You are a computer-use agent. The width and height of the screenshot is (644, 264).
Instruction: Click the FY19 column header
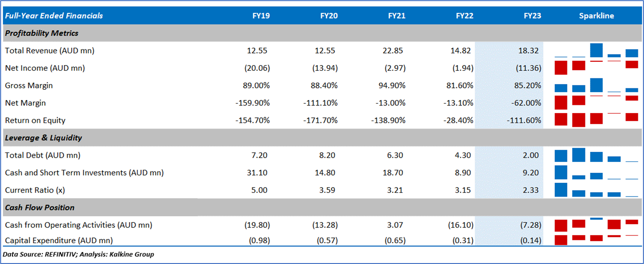tap(261, 16)
